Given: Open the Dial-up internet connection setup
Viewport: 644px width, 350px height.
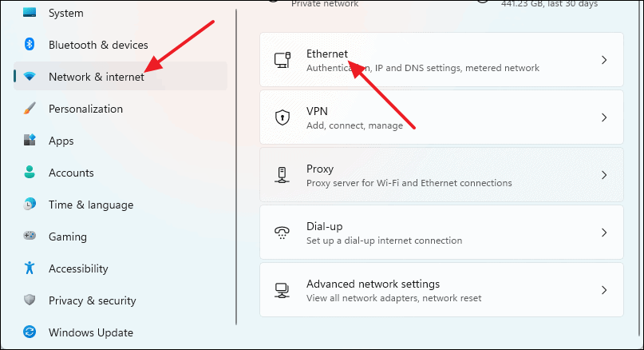Looking at the screenshot, I should coord(441,233).
